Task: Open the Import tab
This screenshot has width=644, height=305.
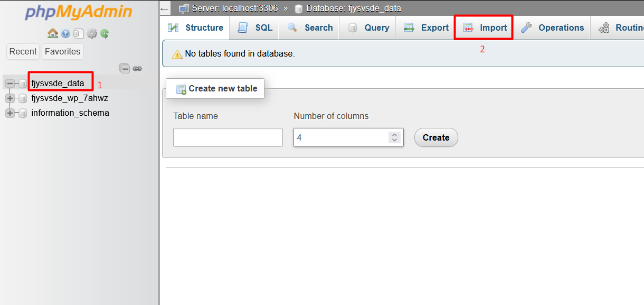Action: [x=485, y=28]
